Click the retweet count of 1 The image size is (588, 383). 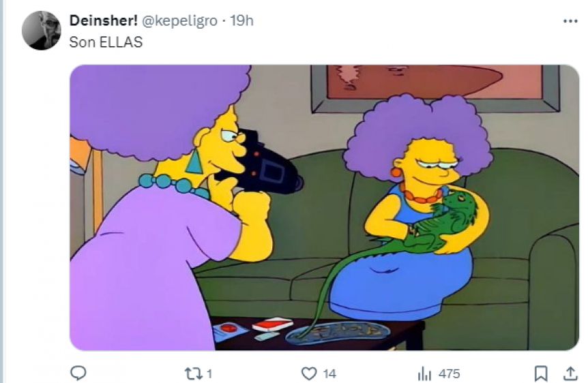(209, 373)
